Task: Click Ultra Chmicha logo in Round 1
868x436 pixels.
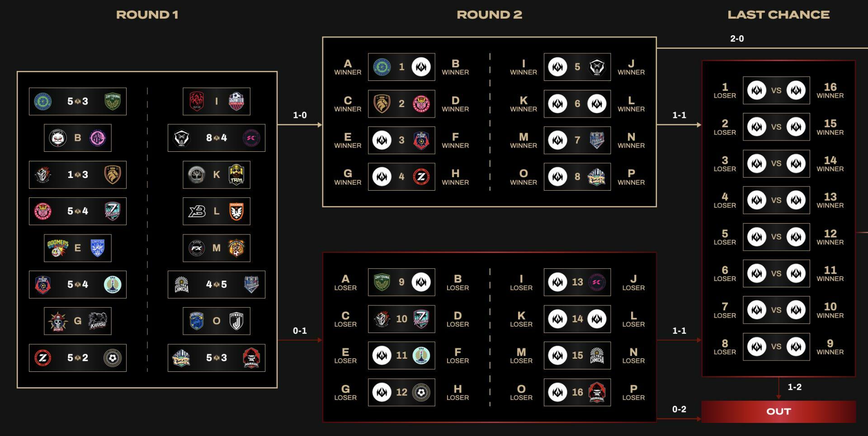Action: click(182, 285)
